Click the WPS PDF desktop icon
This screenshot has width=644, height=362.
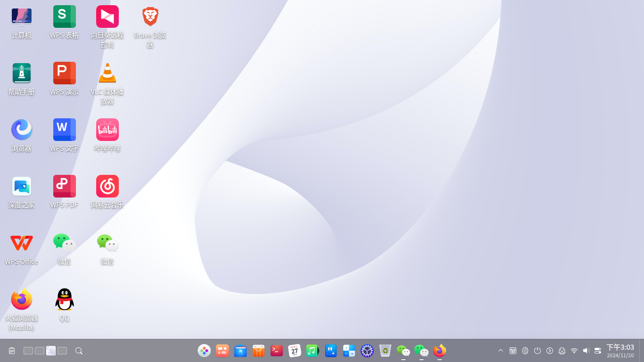[x=65, y=186]
